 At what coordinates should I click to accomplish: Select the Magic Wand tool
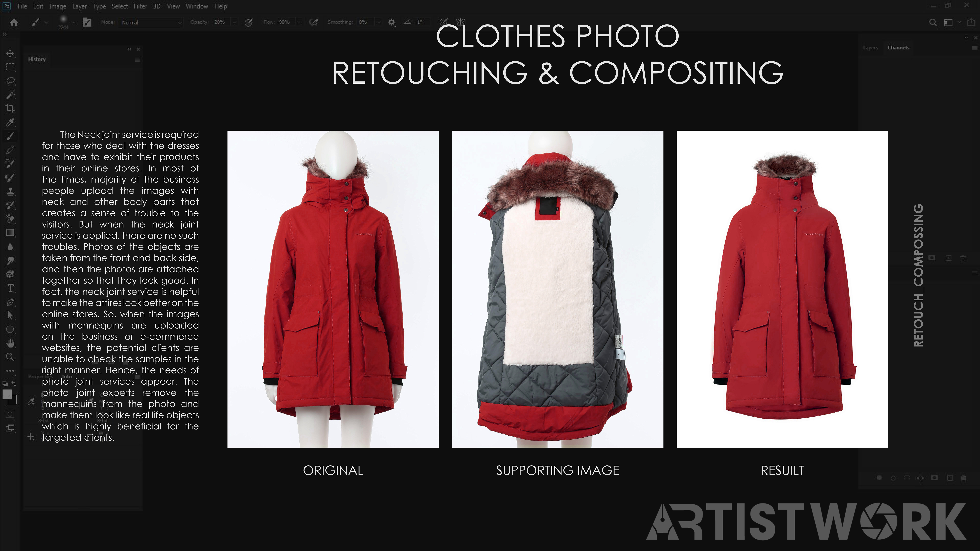point(10,94)
